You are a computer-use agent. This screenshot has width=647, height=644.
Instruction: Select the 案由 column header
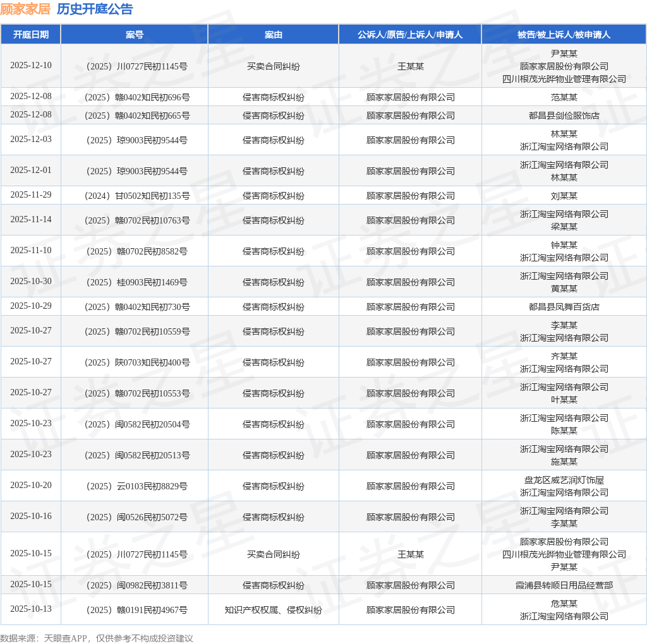point(273,35)
